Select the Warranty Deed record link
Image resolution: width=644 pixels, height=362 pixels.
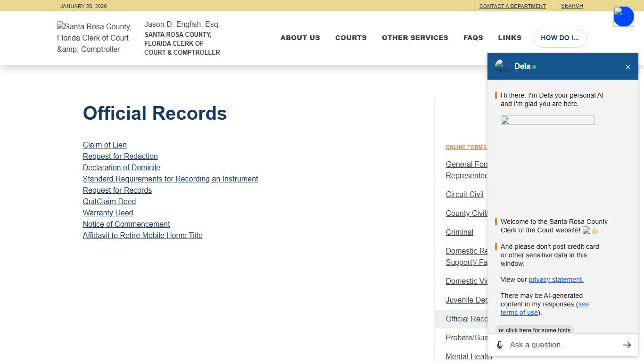click(107, 213)
